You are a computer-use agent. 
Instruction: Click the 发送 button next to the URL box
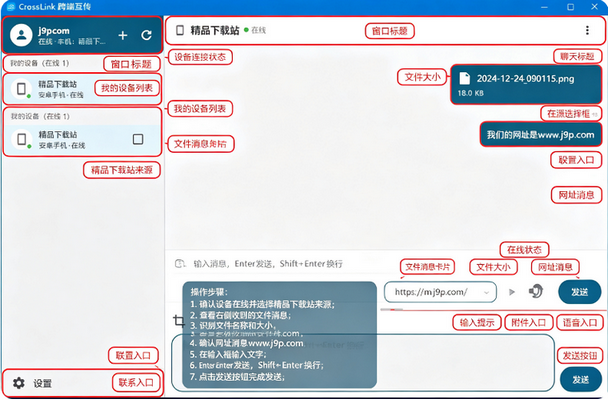tap(580, 292)
